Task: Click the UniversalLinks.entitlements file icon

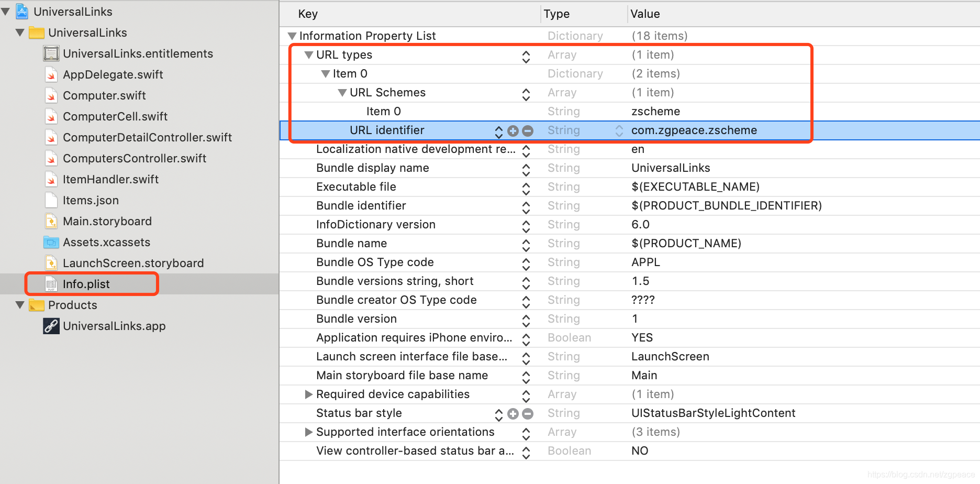Action: (51, 53)
